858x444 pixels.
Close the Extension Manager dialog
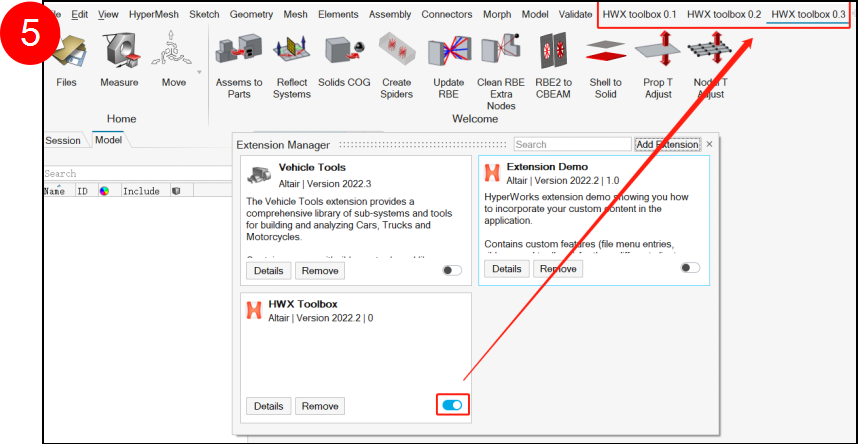tap(709, 145)
